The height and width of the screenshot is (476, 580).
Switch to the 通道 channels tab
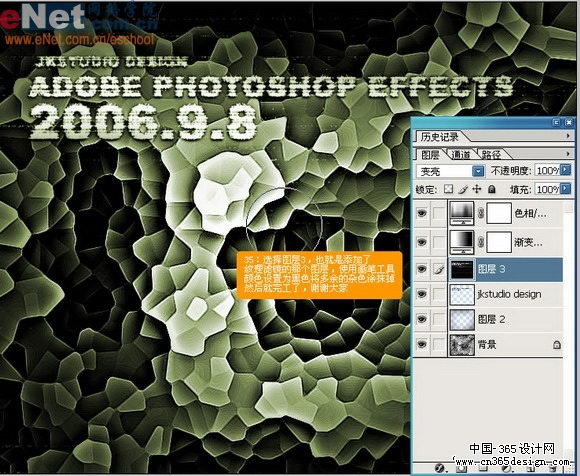point(461,154)
